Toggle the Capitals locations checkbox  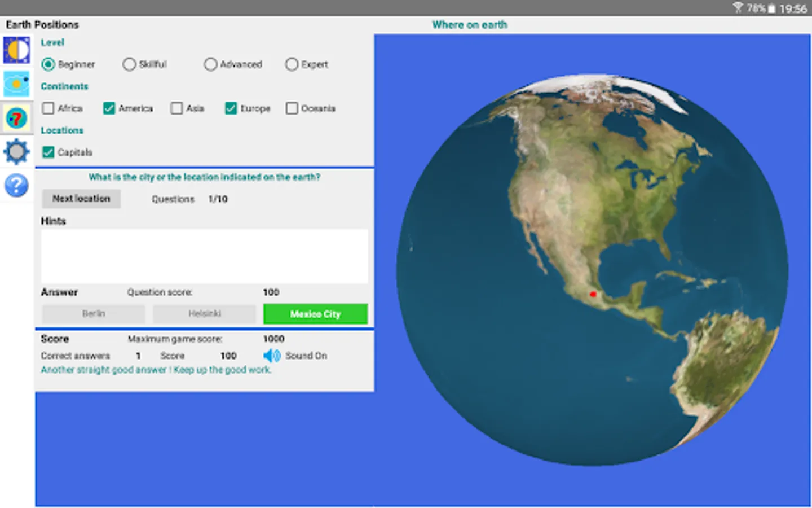(48, 152)
